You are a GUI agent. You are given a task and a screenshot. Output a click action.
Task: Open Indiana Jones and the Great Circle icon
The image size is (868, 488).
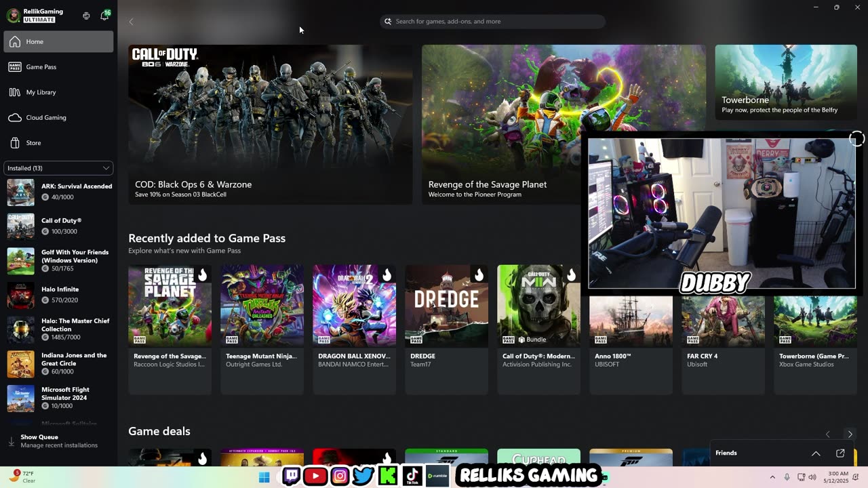tap(20, 364)
